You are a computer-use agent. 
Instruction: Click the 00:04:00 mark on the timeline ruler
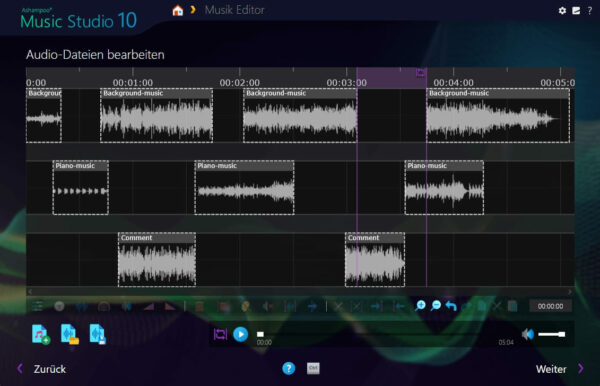(x=453, y=82)
